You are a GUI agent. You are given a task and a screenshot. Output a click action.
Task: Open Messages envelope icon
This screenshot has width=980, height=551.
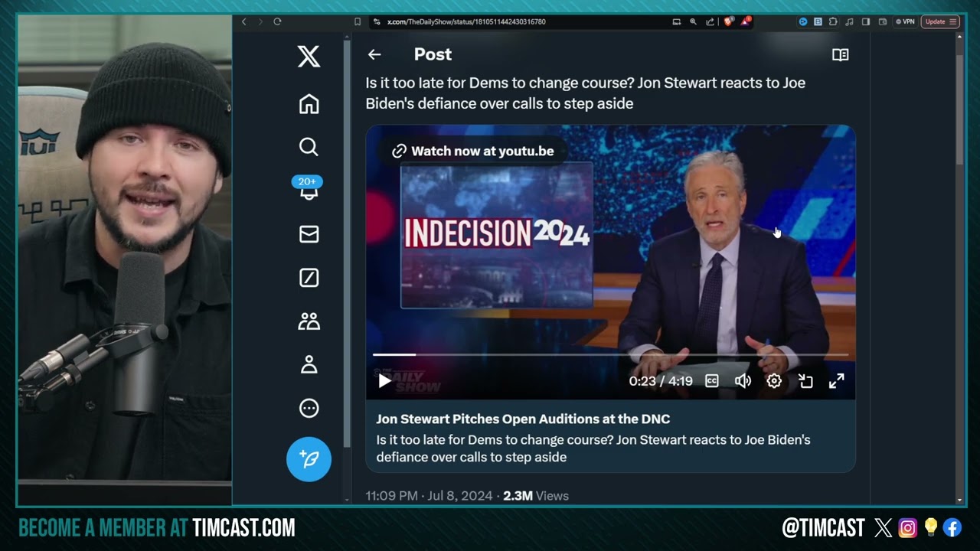309,234
